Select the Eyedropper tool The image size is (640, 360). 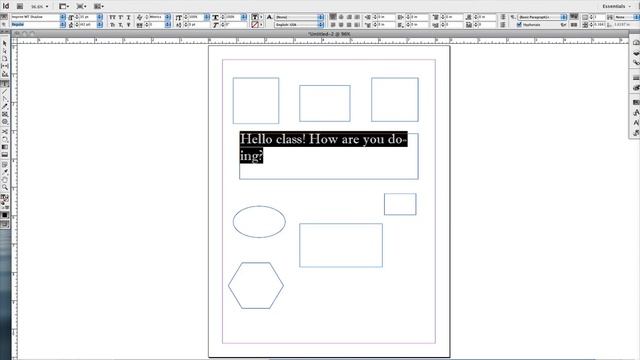pyautogui.click(x=4, y=172)
